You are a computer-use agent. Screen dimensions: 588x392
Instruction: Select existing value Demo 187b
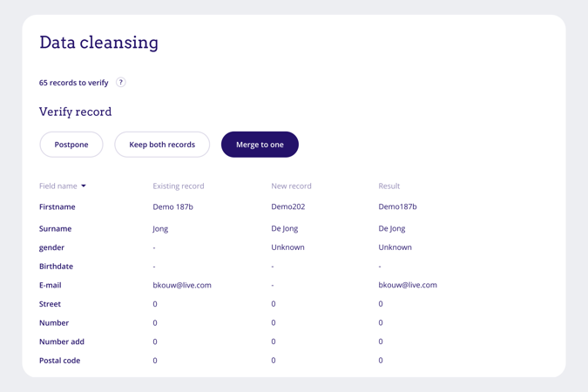tap(172, 206)
